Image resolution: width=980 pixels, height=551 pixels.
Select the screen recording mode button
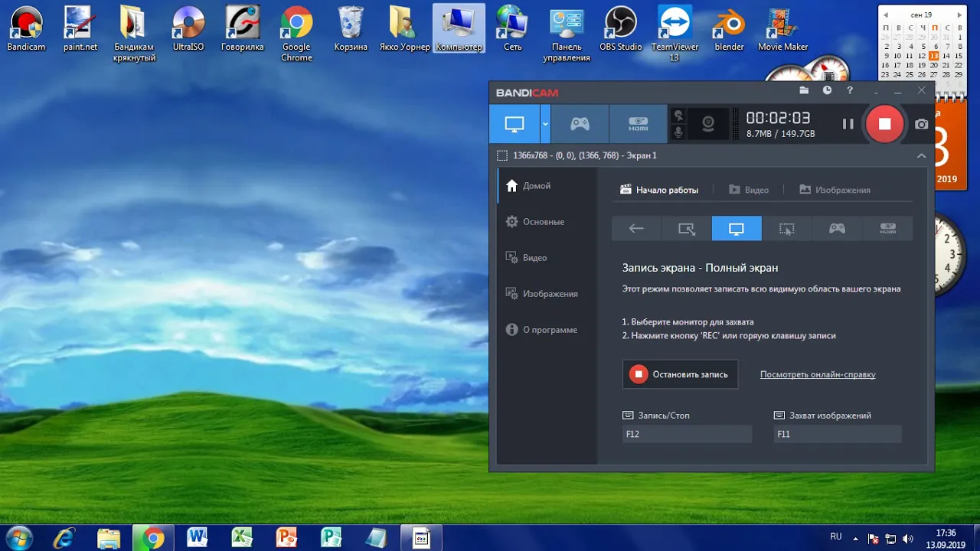pyautogui.click(x=514, y=124)
